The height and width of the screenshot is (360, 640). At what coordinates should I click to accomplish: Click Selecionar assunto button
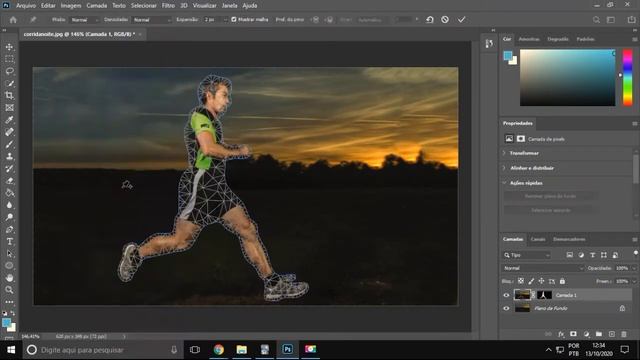[550, 210]
